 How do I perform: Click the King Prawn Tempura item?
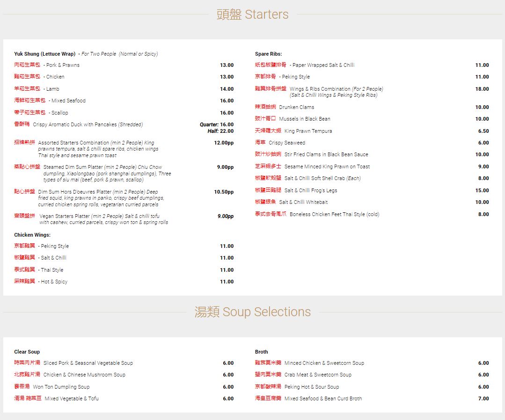click(x=308, y=131)
